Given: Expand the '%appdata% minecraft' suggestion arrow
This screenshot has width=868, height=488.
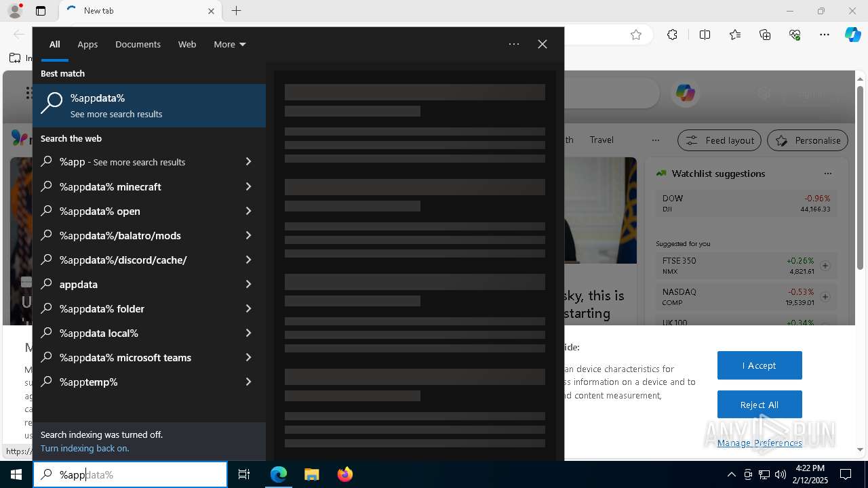Looking at the screenshot, I should 248,186.
